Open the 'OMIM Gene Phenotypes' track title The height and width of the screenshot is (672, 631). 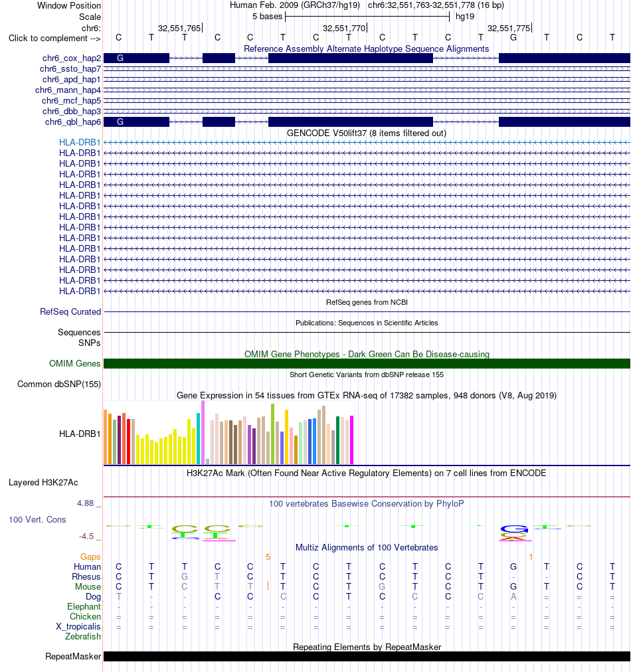pos(367,355)
